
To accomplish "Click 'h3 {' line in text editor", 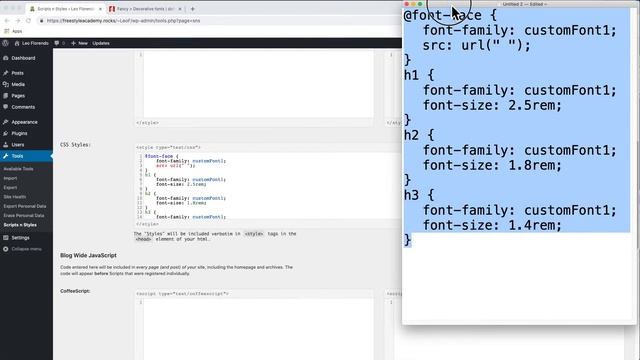I will [x=419, y=195].
